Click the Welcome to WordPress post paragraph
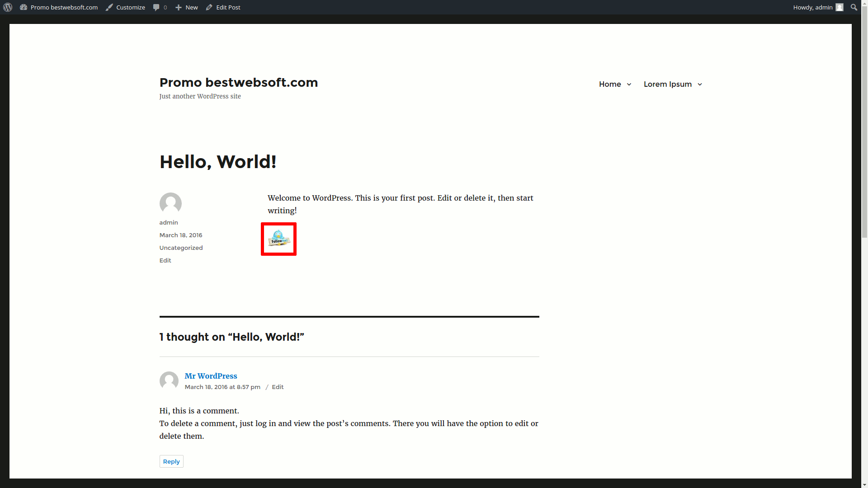This screenshot has height=488, width=868. (401, 204)
